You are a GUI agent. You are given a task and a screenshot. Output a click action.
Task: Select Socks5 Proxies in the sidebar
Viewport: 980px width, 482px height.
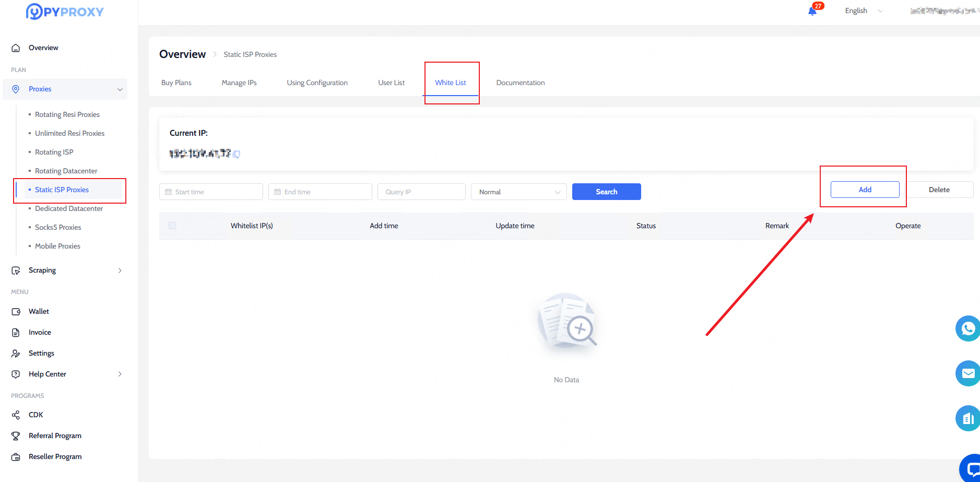(58, 227)
